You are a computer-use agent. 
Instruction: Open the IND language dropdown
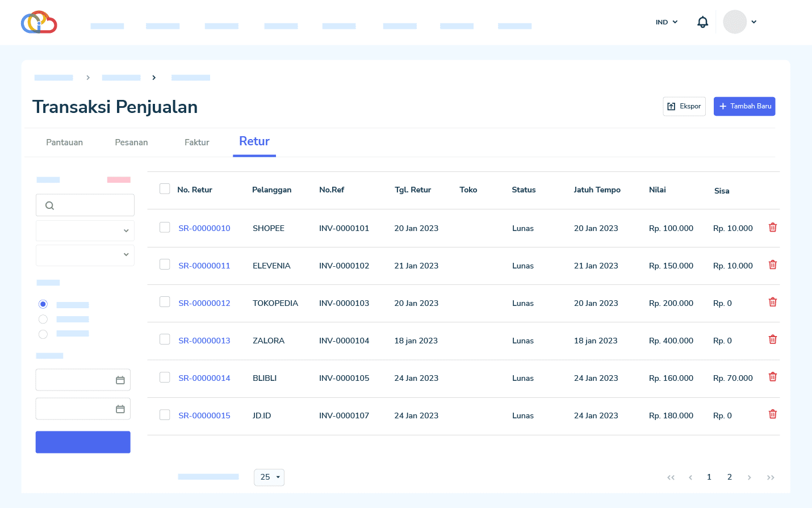click(x=667, y=22)
